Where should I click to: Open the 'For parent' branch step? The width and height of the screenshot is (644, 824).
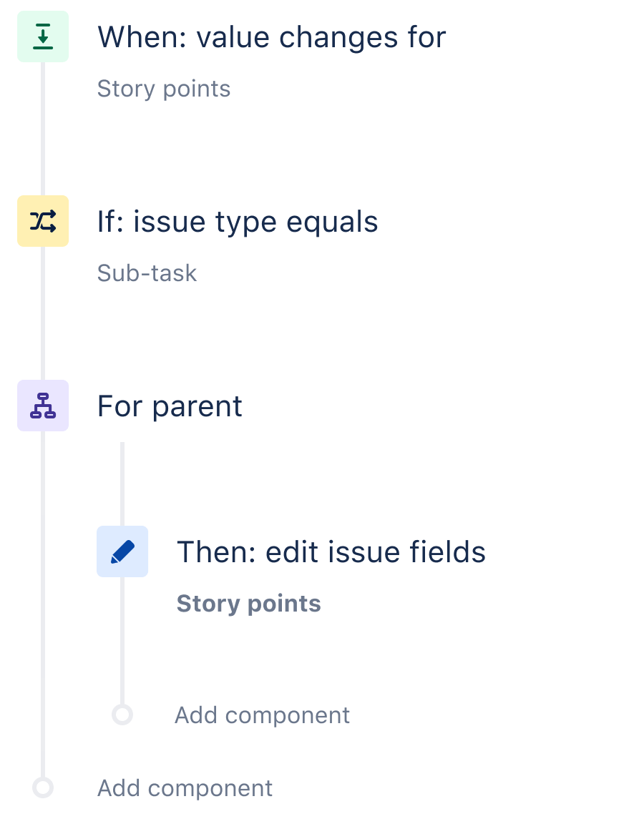click(x=169, y=406)
